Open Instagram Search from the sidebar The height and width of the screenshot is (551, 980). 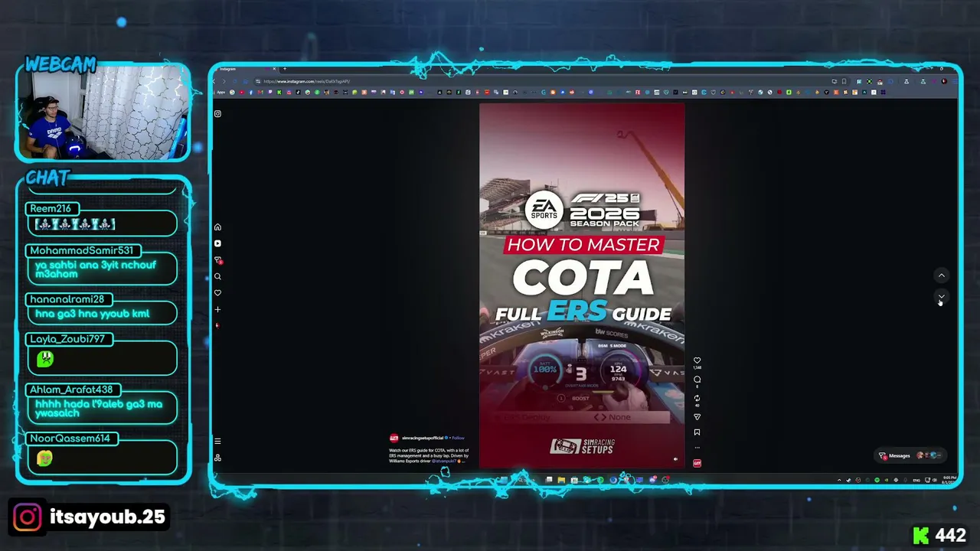217,276
